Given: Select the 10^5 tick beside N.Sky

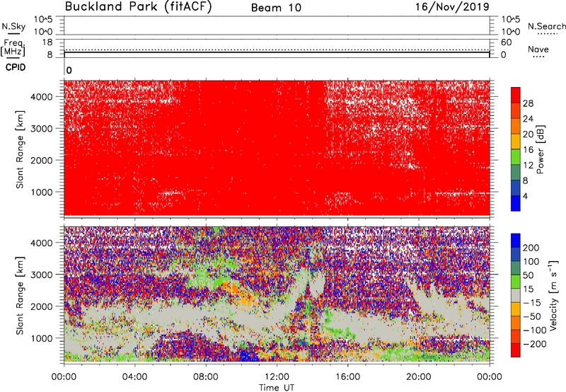Looking at the screenshot, I should pyautogui.click(x=43, y=20).
